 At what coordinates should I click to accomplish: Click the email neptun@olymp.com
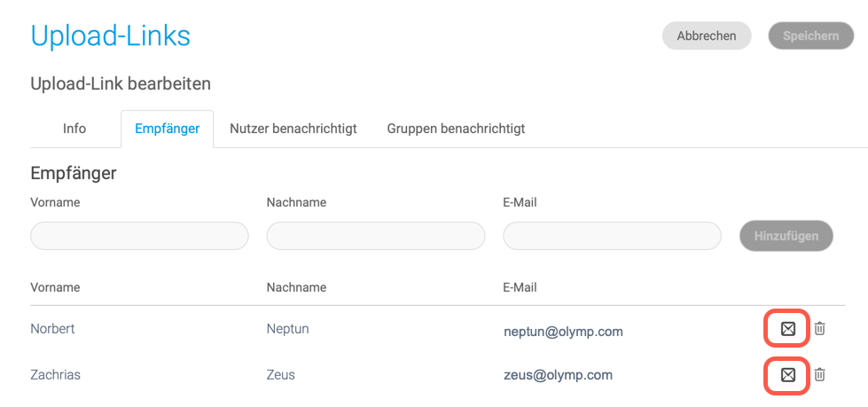pos(563,332)
